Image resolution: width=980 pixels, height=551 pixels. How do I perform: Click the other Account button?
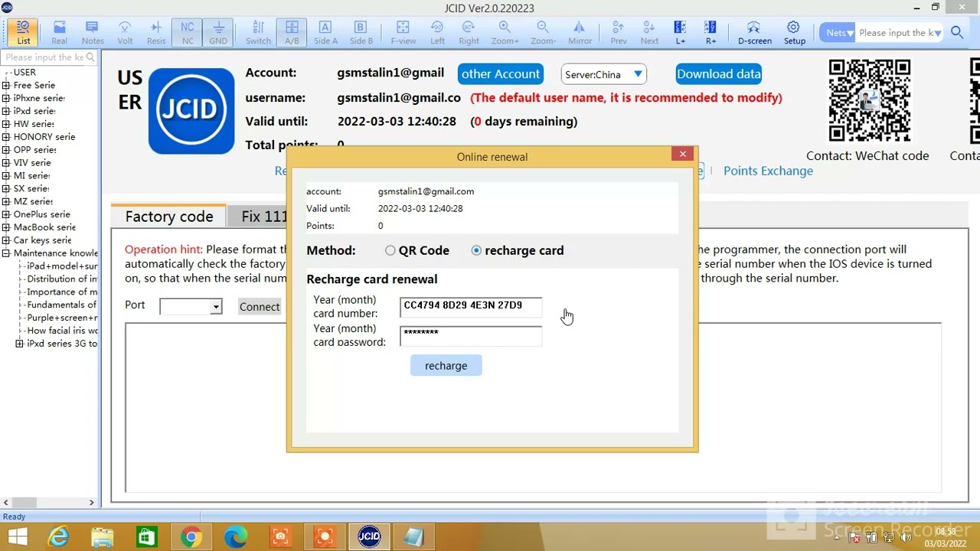(x=501, y=74)
